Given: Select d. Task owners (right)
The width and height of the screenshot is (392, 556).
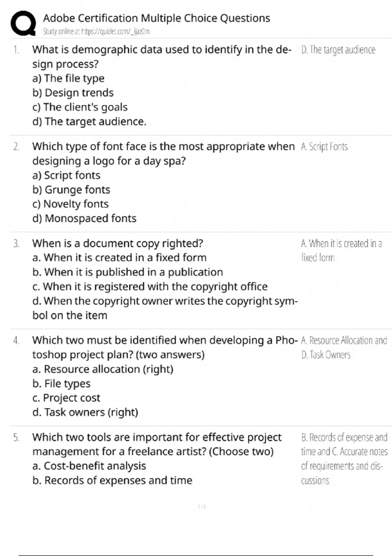Looking at the screenshot, I should click(x=85, y=412).
